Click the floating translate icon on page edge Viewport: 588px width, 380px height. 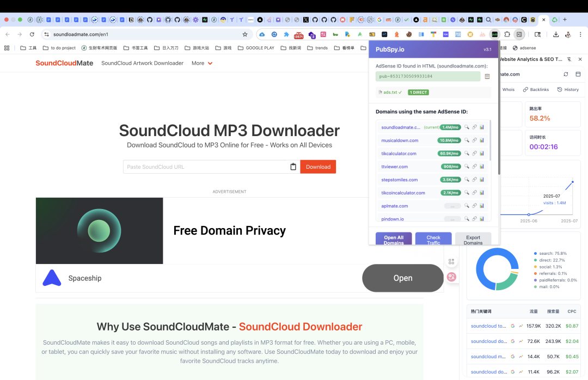pos(451,277)
